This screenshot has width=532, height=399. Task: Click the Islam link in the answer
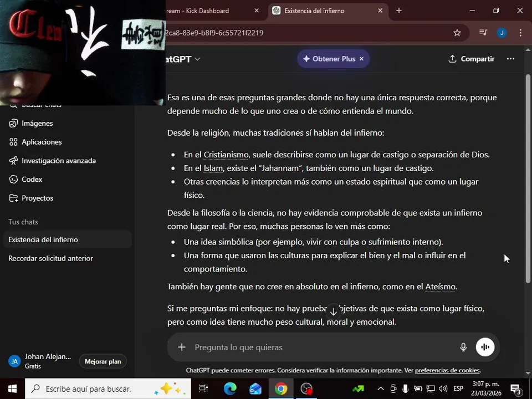coord(213,168)
